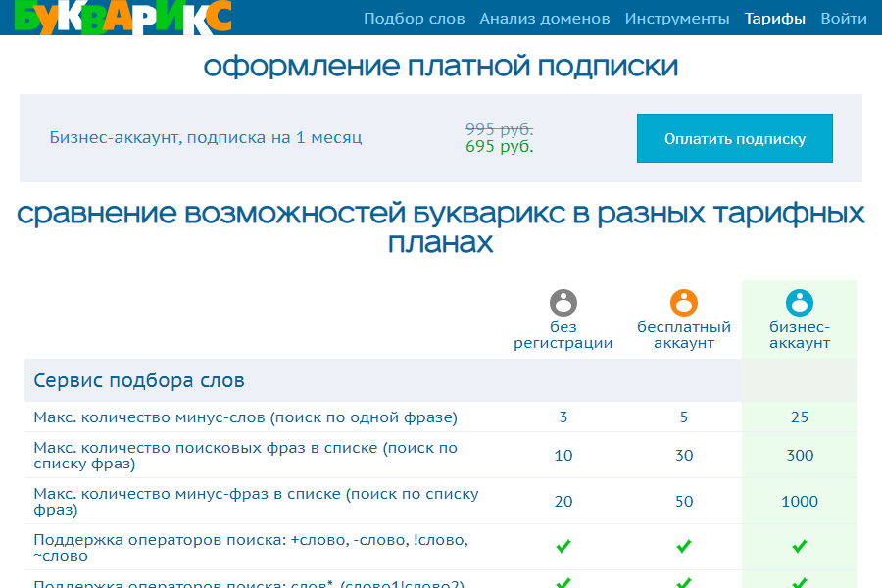Click the orange 'бесплатный аккаунт' user icon
The width and height of the screenshot is (882, 588).
(683, 302)
